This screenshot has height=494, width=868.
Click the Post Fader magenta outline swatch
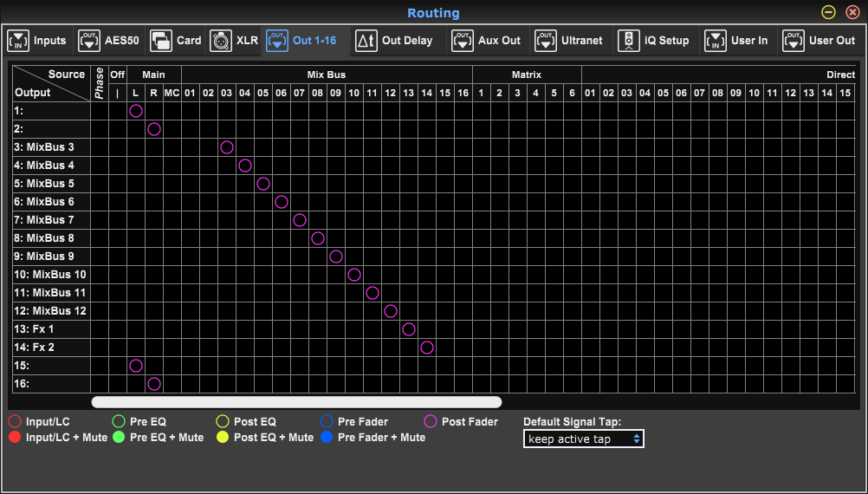click(431, 421)
